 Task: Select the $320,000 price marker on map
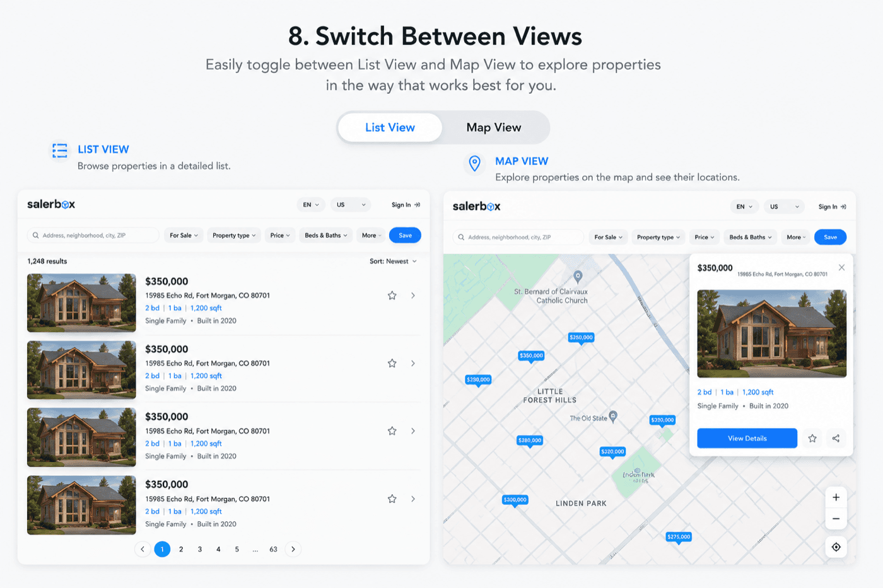tap(612, 452)
